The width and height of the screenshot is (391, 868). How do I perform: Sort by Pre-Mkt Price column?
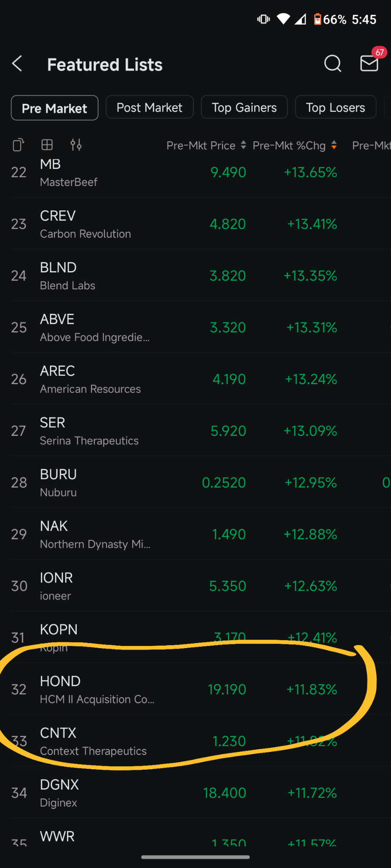[206, 145]
